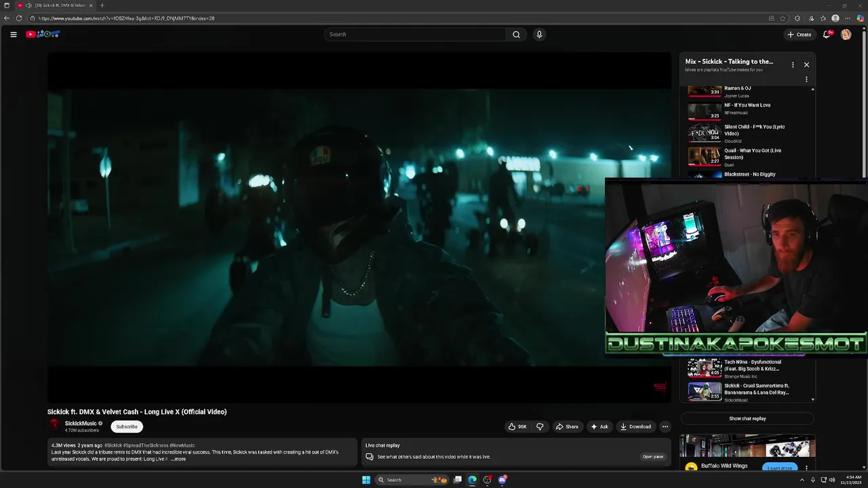Click Learn more on the ad
The image size is (868, 488).
coord(779,468)
